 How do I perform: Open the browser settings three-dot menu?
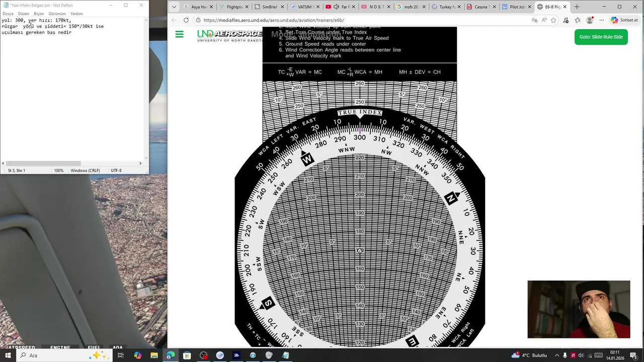tap(602, 20)
